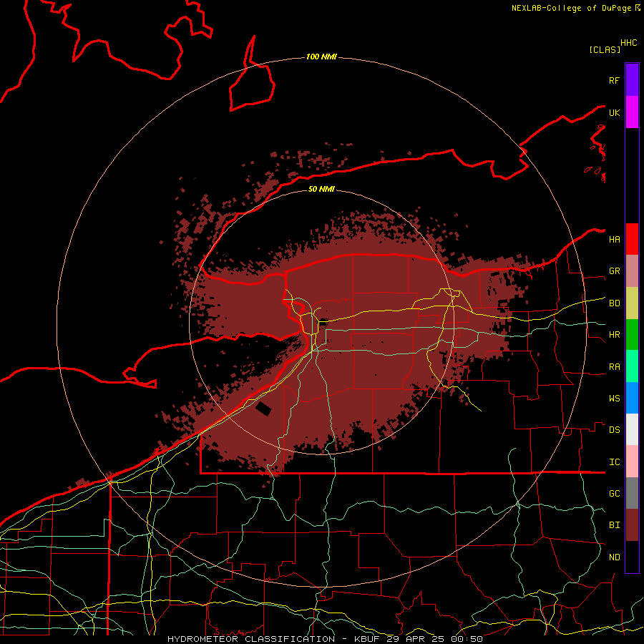The height and width of the screenshot is (644, 644).
Task: Click the 50 NMI range ring label
Action: pos(321,189)
